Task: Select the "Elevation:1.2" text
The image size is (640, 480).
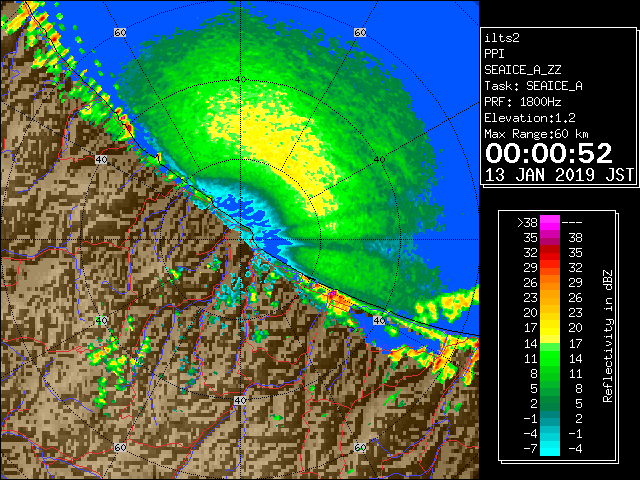Action: pyautogui.click(x=529, y=118)
